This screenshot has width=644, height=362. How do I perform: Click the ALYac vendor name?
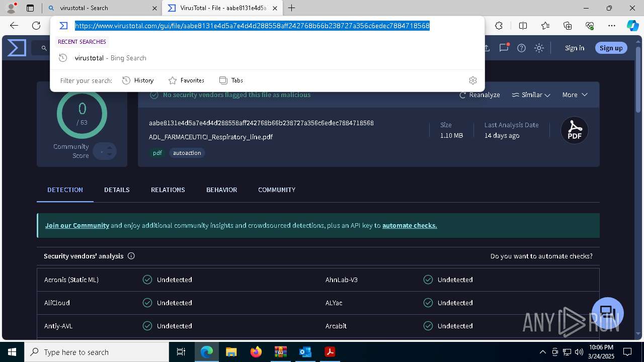(334, 303)
